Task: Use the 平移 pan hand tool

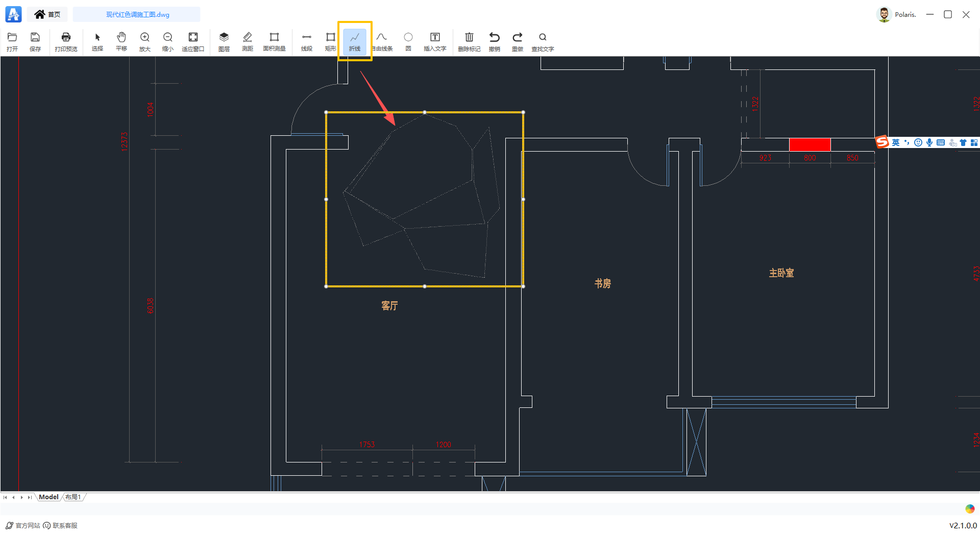Action: [x=121, y=41]
